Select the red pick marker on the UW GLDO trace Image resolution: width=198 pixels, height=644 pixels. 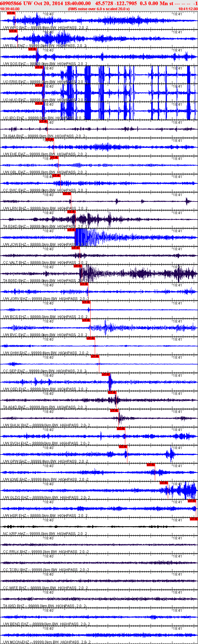pyautogui.click(x=164, y=483)
